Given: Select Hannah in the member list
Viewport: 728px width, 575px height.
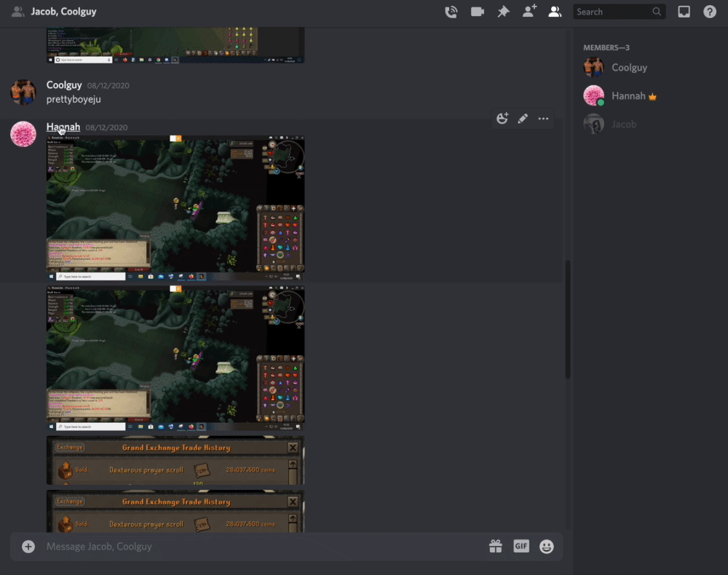Looking at the screenshot, I should [648, 96].
